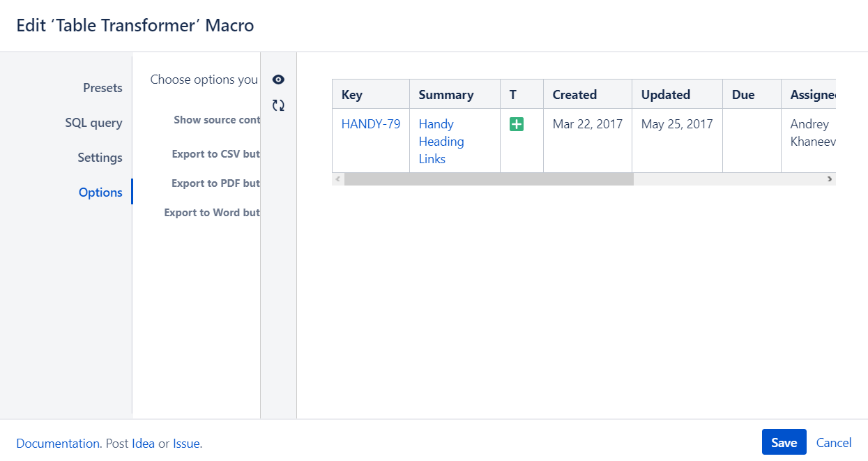
Task: Open the SQL query tab
Action: 94,122
